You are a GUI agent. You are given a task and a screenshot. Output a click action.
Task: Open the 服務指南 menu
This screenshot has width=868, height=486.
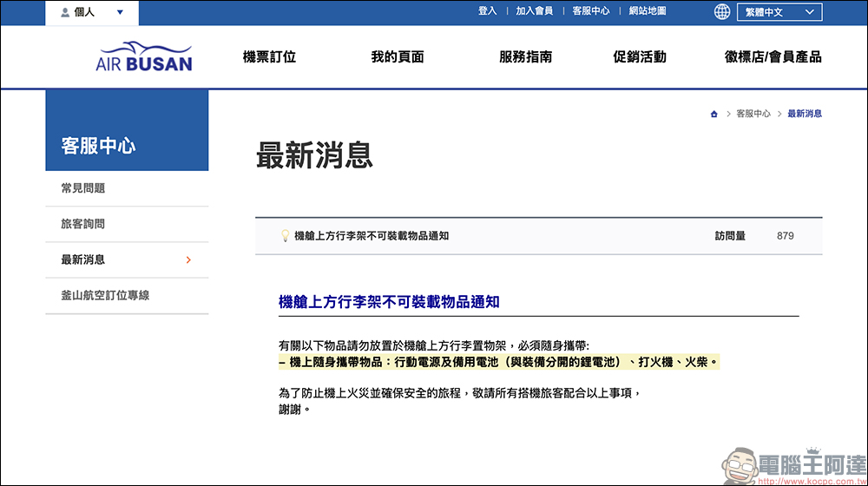(525, 56)
